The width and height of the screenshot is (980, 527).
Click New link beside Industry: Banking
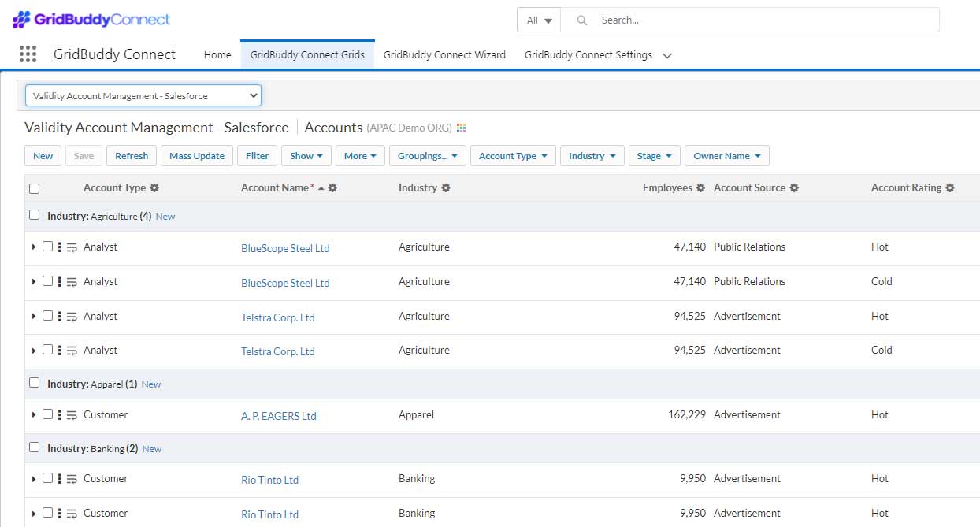click(x=152, y=449)
